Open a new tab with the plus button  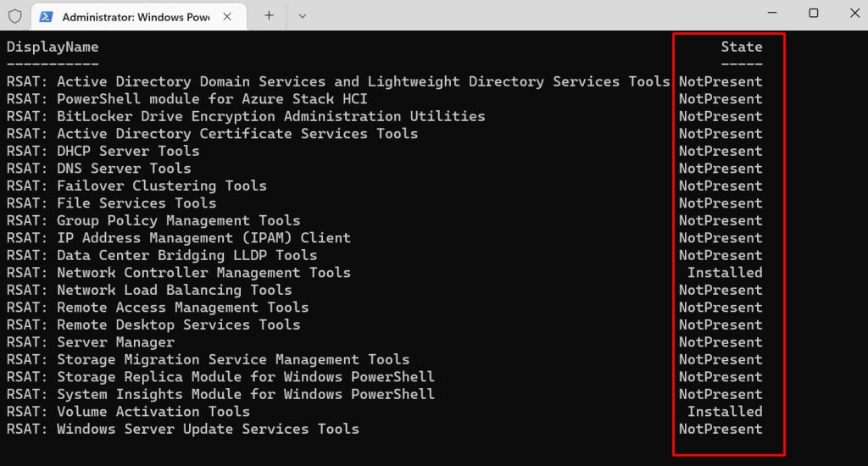pos(269,15)
